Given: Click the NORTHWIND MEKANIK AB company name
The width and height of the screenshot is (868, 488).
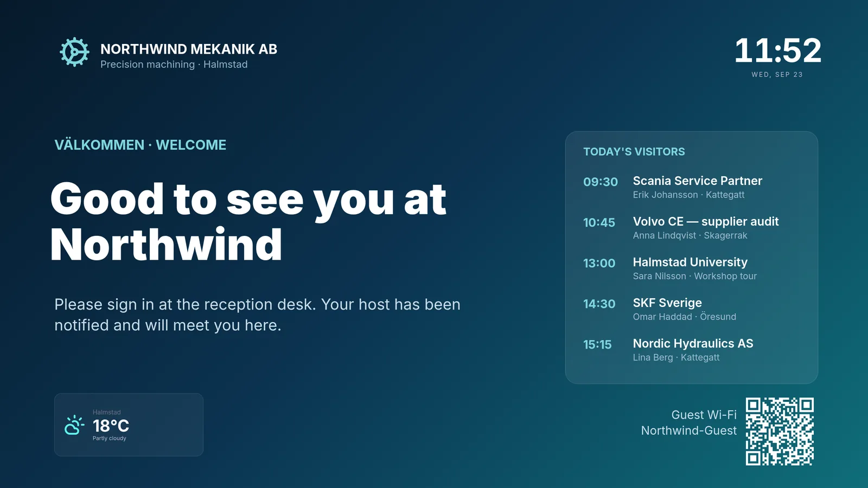Looking at the screenshot, I should coord(189,49).
